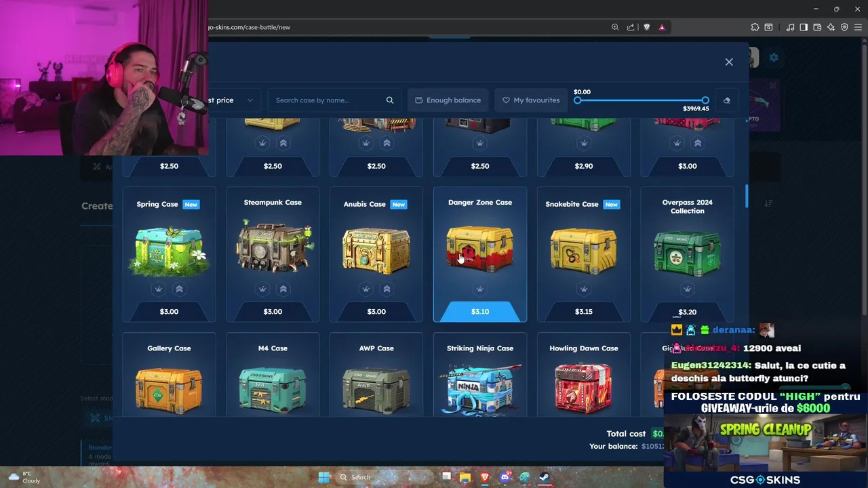
Task: Select the Overpass 2024 Collection $3.20 button
Action: pyautogui.click(x=688, y=312)
